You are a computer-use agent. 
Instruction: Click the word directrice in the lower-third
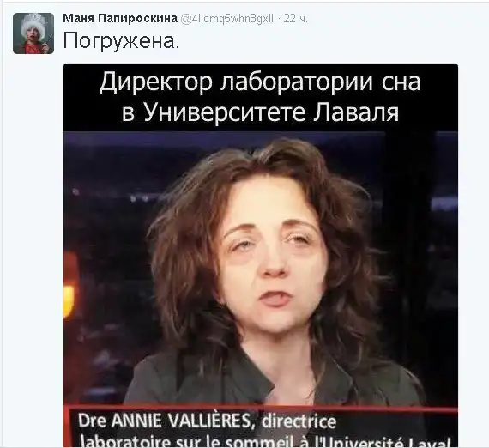[299, 421]
